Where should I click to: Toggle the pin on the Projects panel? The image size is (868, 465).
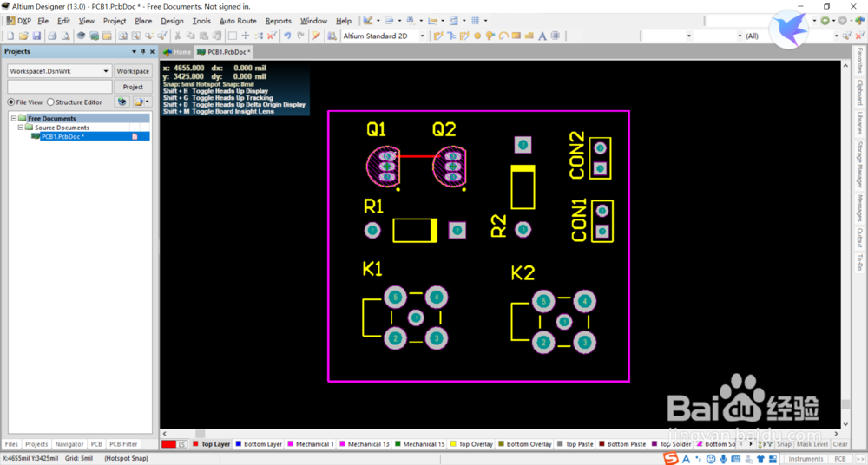click(x=143, y=51)
